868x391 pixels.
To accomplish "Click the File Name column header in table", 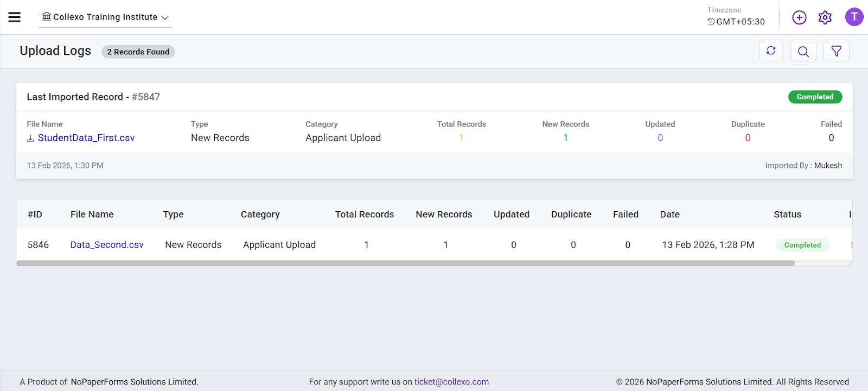I will pos(92,215).
